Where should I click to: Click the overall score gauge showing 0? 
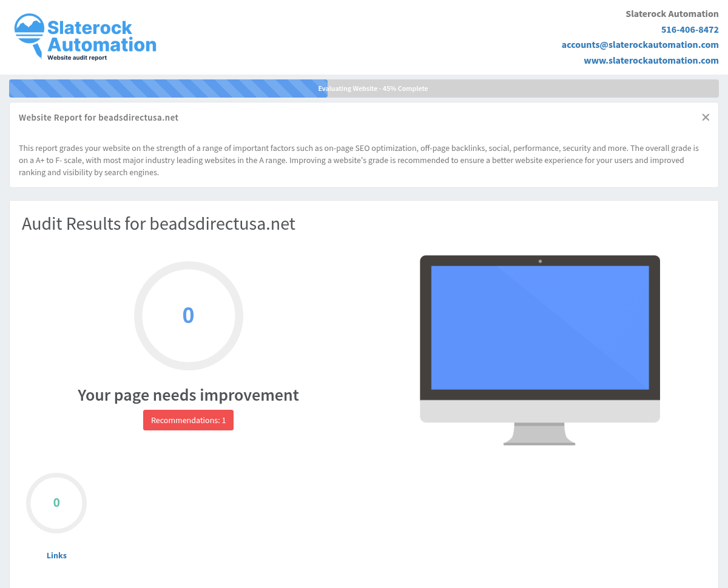coord(189,316)
